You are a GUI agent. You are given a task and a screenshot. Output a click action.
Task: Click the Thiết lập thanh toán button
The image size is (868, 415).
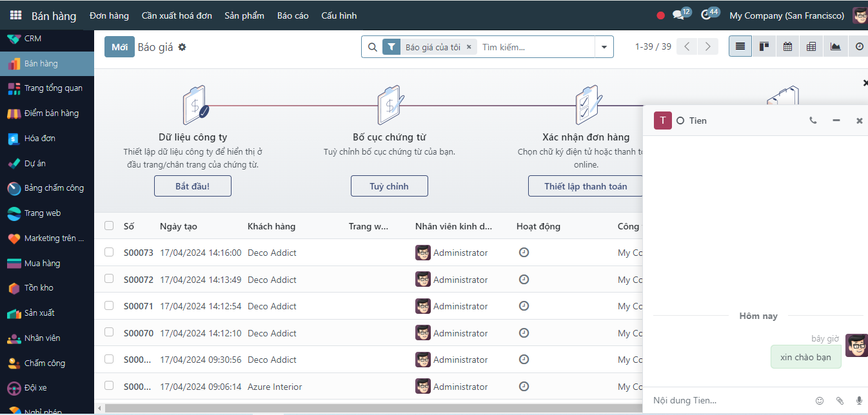[x=586, y=186]
